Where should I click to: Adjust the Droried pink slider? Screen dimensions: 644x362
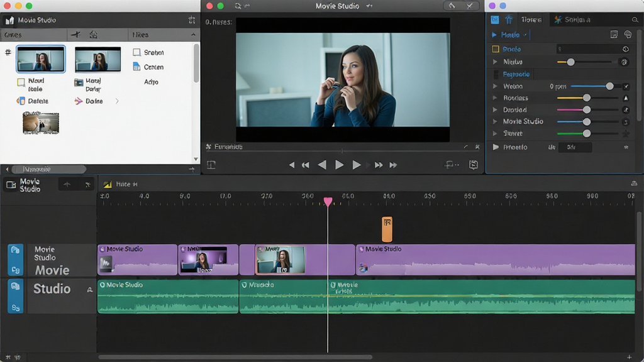tap(587, 109)
